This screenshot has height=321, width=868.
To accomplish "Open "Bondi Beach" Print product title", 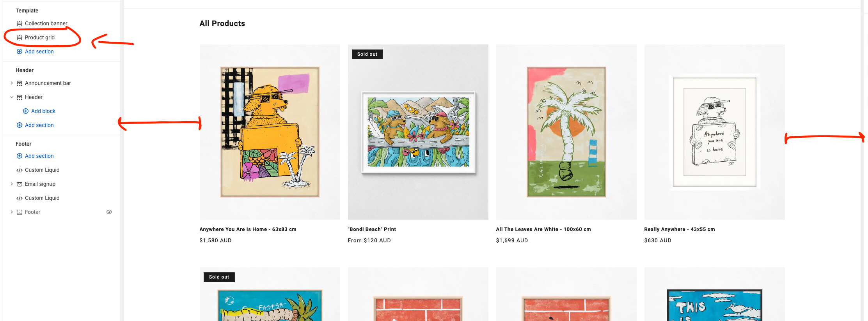I will tap(372, 229).
